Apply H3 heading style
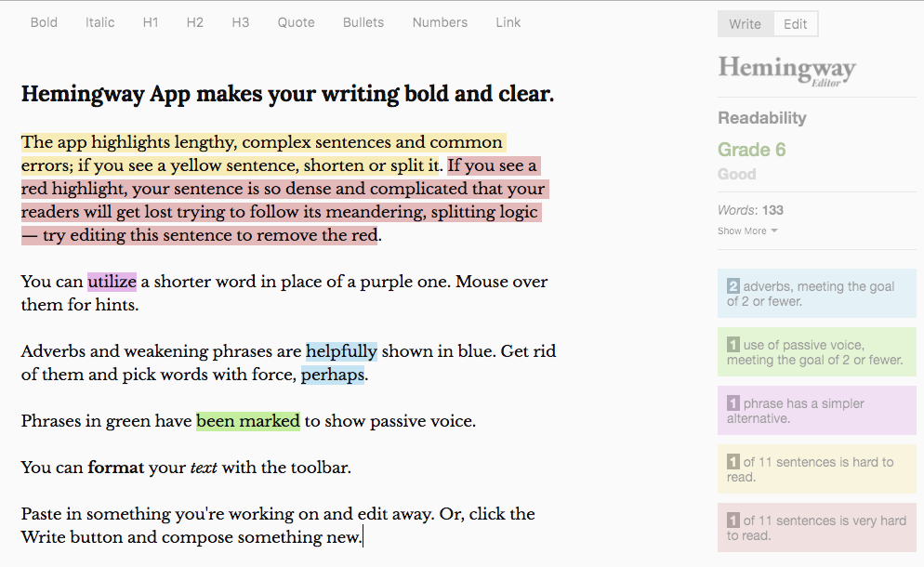This screenshot has width=924, height=567. [241, 22]
